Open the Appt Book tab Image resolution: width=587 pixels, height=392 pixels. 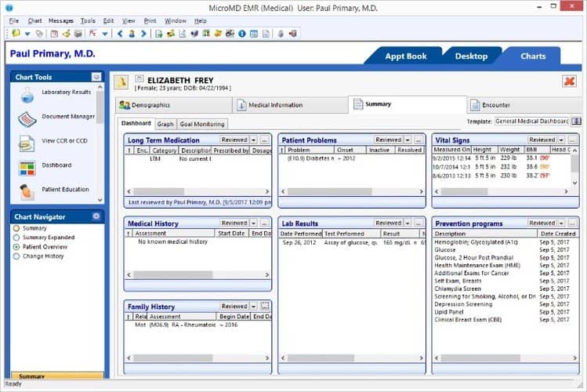point(406,56)
